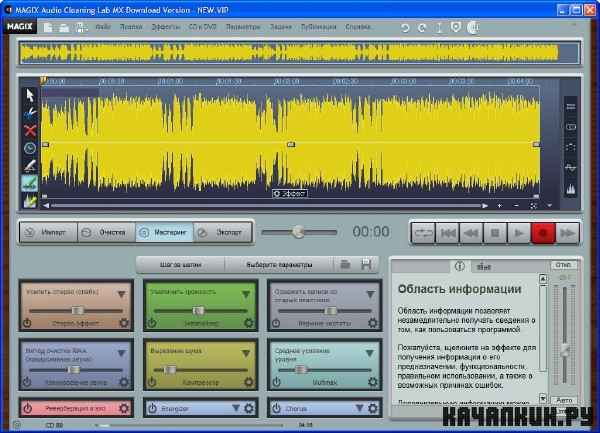Toggle power of orange stereo effect panel
The width and height of the screenshot is (600, 433).
[x=27, y=323]
